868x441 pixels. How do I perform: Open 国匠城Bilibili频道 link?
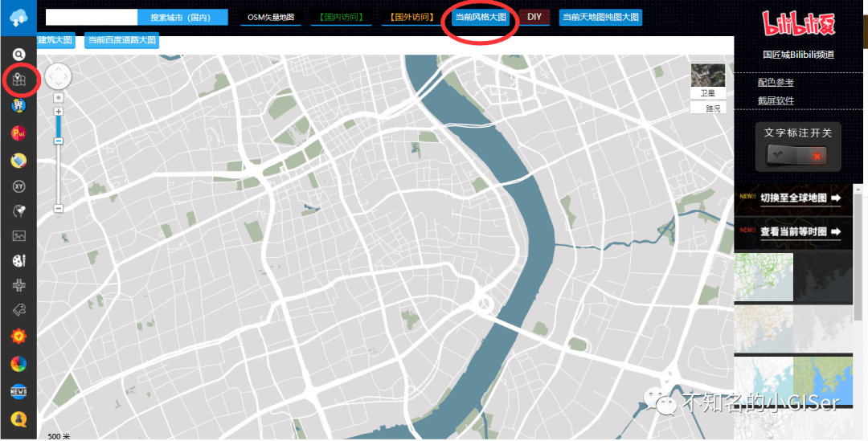(798, 55)
